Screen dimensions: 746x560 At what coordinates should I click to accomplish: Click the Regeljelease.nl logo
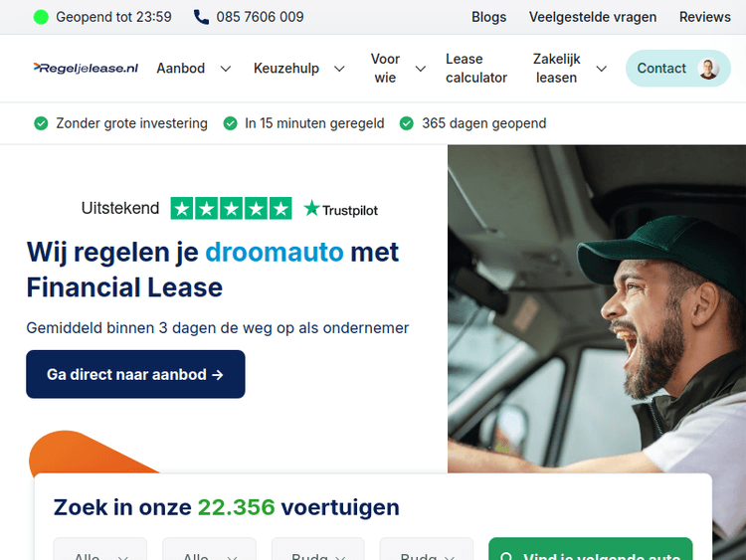86,68
